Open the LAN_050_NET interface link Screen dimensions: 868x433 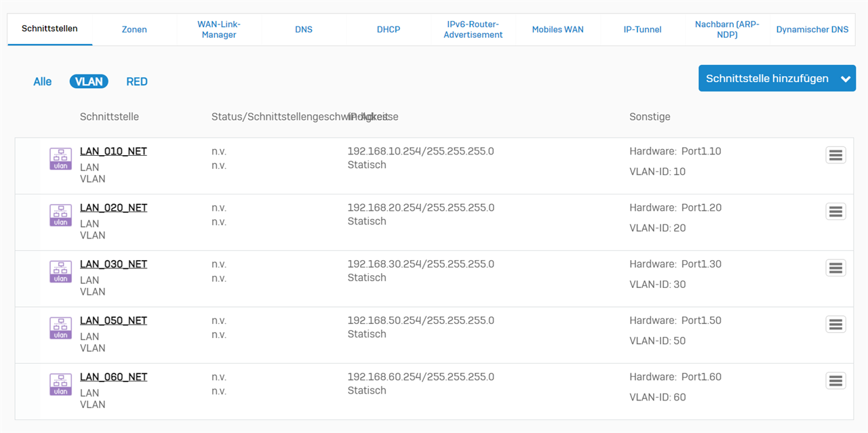[x=113, y=320]
